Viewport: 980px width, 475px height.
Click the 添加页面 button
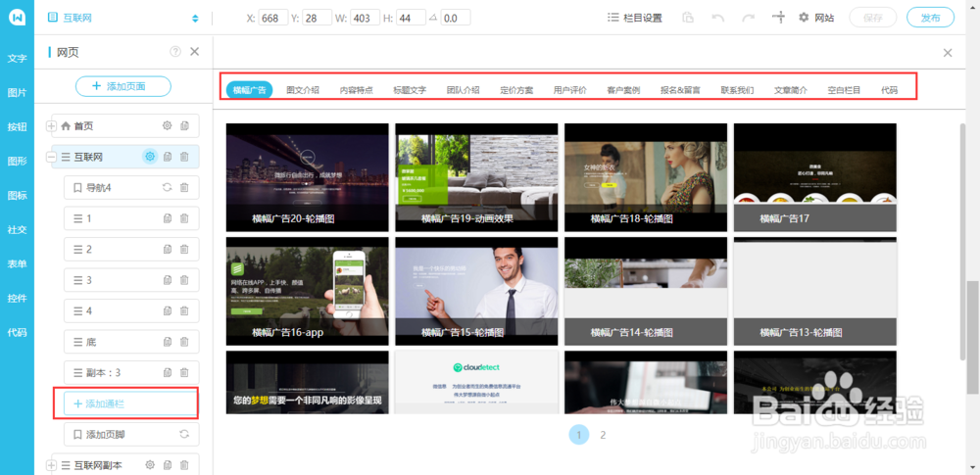pyautogui.click(x=123, y=86)
